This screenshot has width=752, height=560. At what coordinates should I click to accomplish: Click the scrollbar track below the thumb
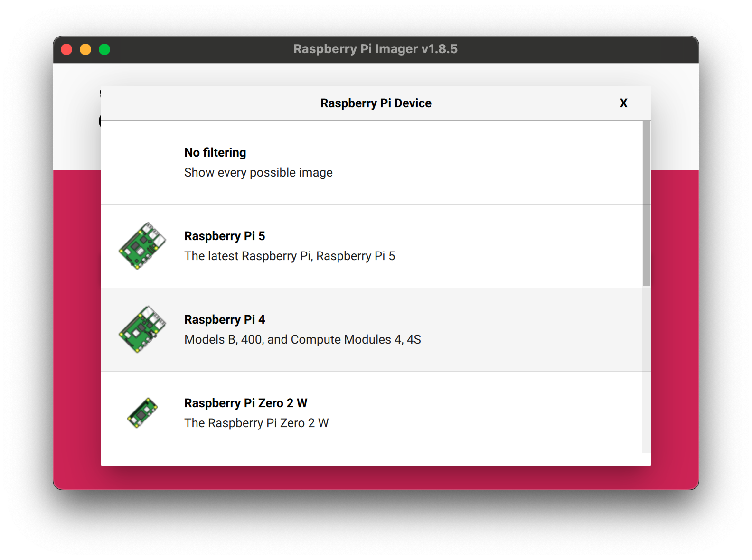(646, 370)
